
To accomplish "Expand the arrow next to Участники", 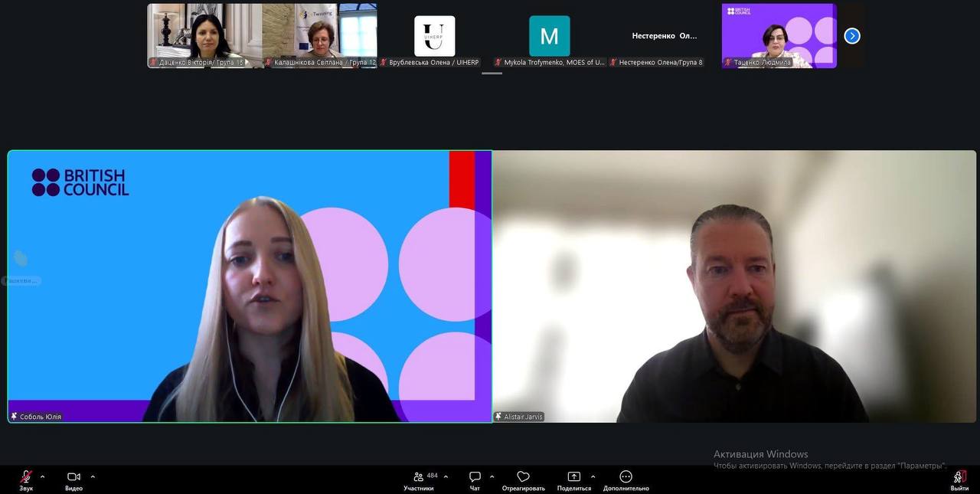I will [x=446, y=476].
